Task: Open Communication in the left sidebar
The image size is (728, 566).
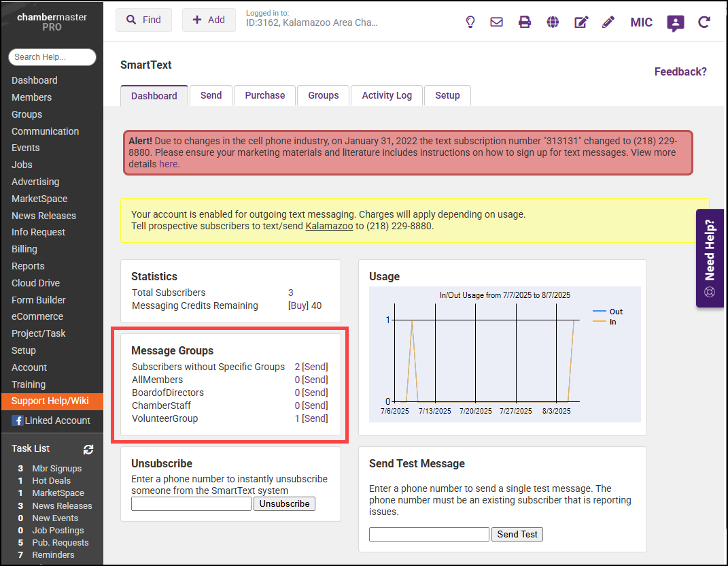Action: point(45,131)
